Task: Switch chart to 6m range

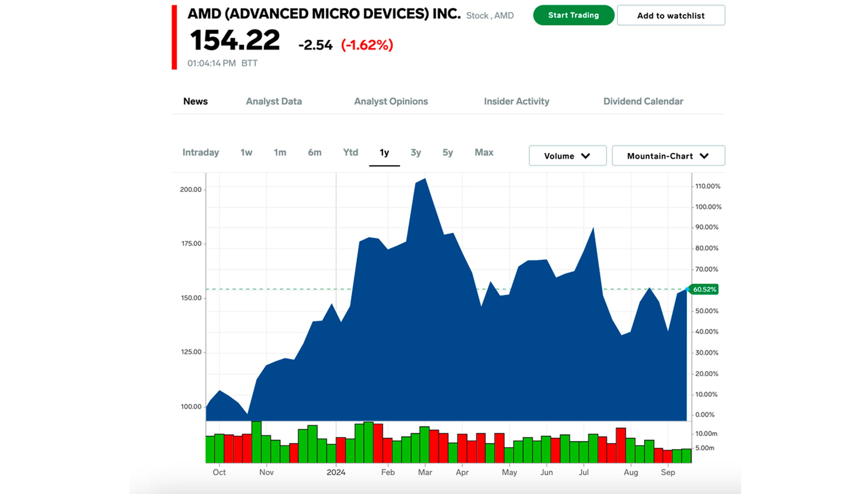Action: pos(315,153)
